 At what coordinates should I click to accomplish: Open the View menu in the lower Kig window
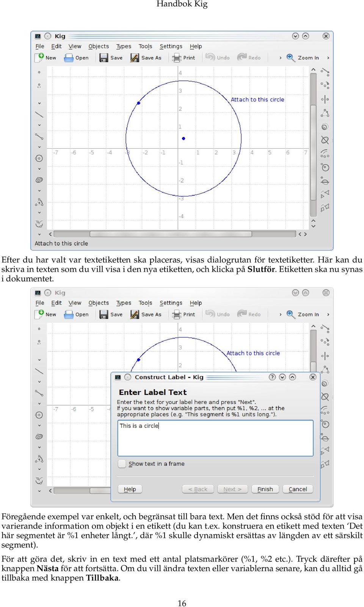(x=75, y=303)
